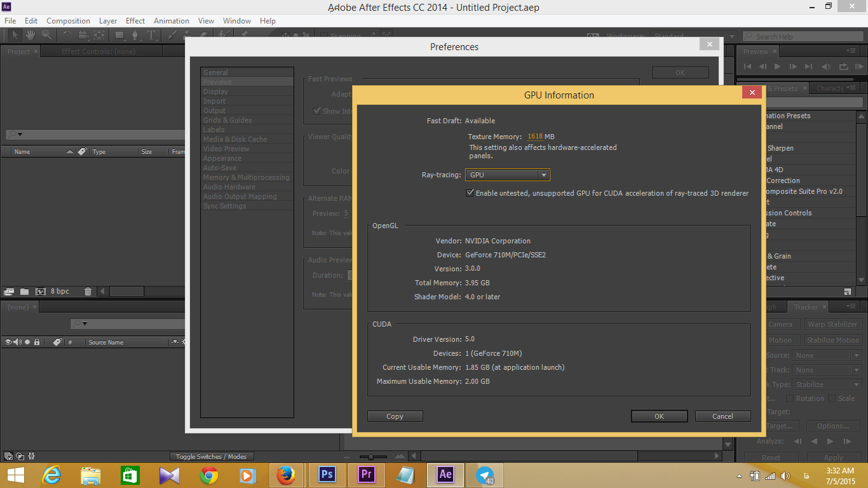Select Display category in Preferences list
The height and width of the screenshot is (488, 868).
coord(247,91)
